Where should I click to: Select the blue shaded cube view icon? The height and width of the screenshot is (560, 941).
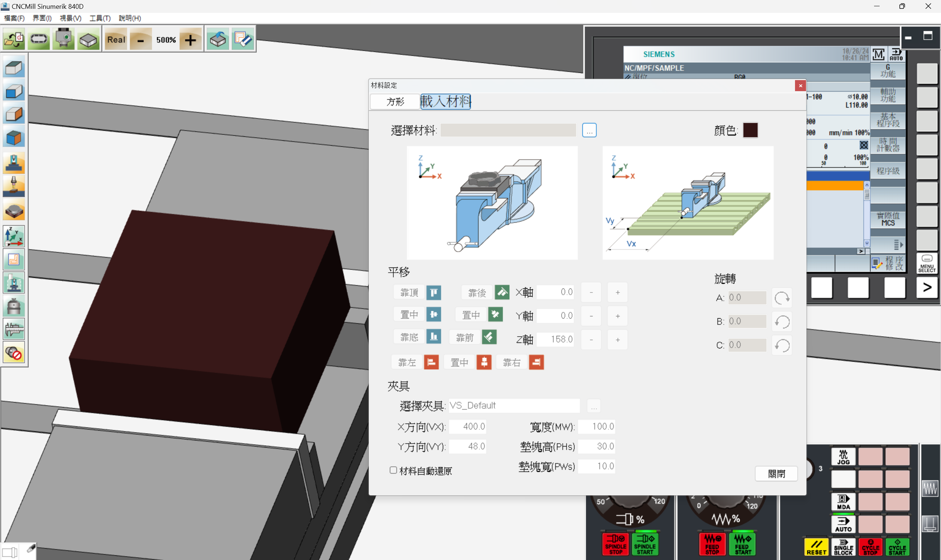[x=14, y=91]
